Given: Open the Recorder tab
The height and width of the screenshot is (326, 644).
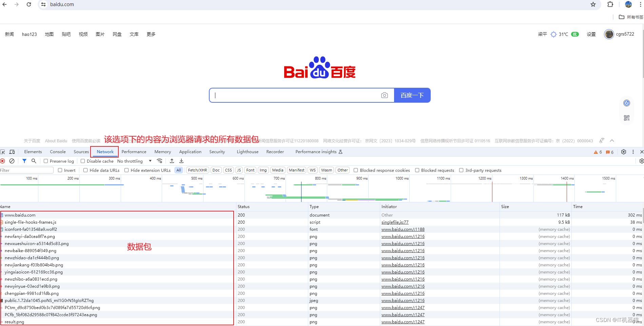Looking at the screenshot, I should click(275, 152).
